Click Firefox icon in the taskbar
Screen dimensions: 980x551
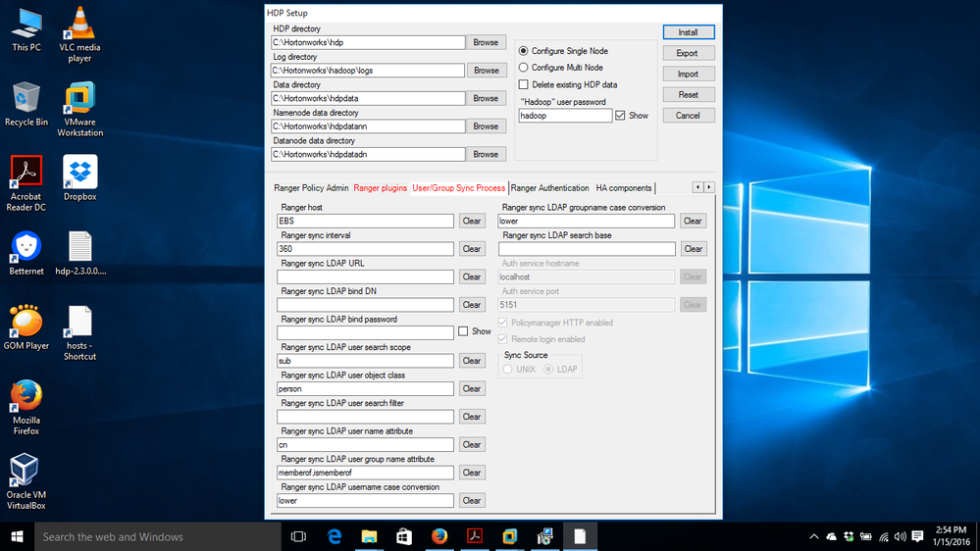[x=438, y=536]
